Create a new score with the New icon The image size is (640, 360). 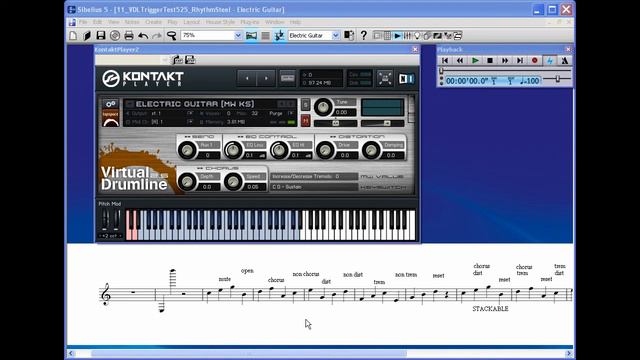point(73,36)
